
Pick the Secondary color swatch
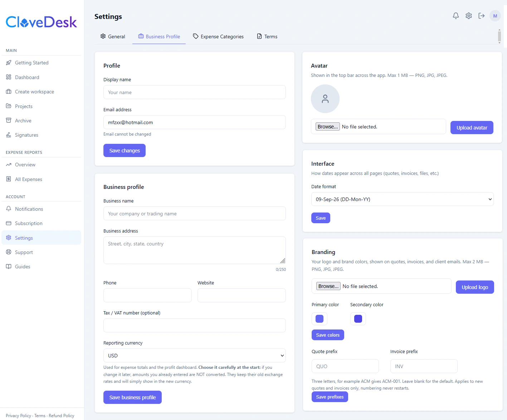pyautogui.click(x=358, y=319)
